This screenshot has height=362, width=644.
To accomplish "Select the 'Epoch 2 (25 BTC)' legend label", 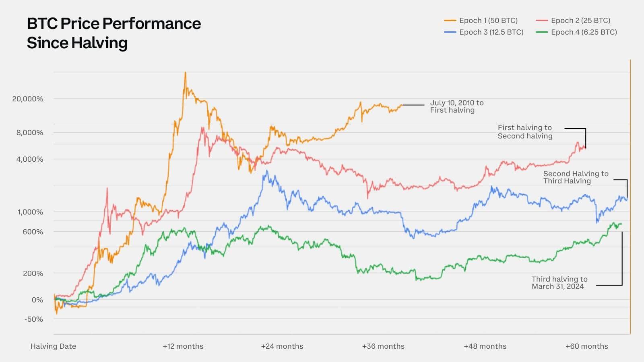I will (x=580, y=21).
